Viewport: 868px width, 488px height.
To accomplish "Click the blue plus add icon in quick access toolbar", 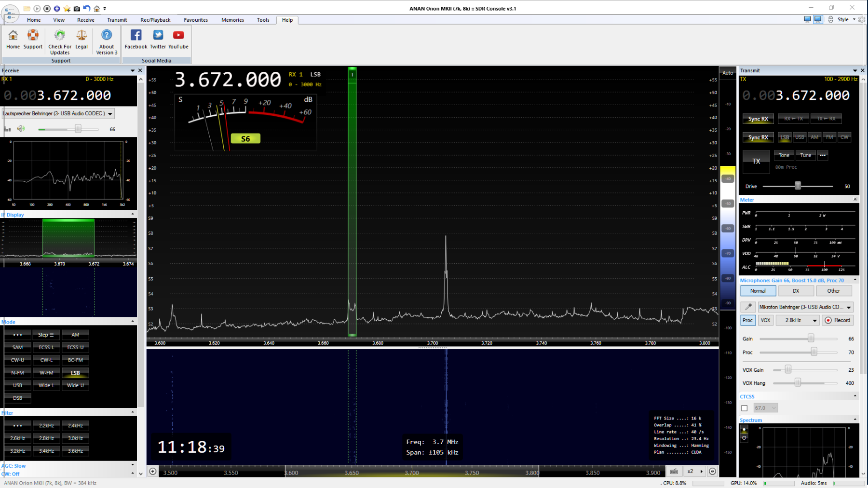I will point(57,8).
